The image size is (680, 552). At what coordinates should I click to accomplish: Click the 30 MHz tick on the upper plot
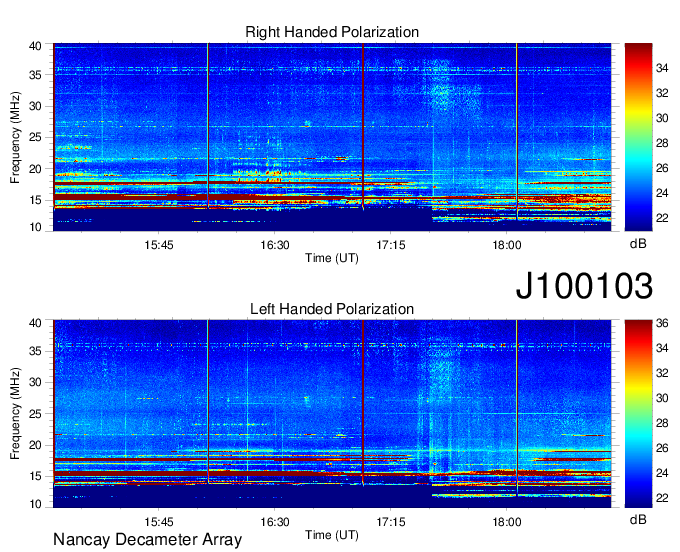35,106
